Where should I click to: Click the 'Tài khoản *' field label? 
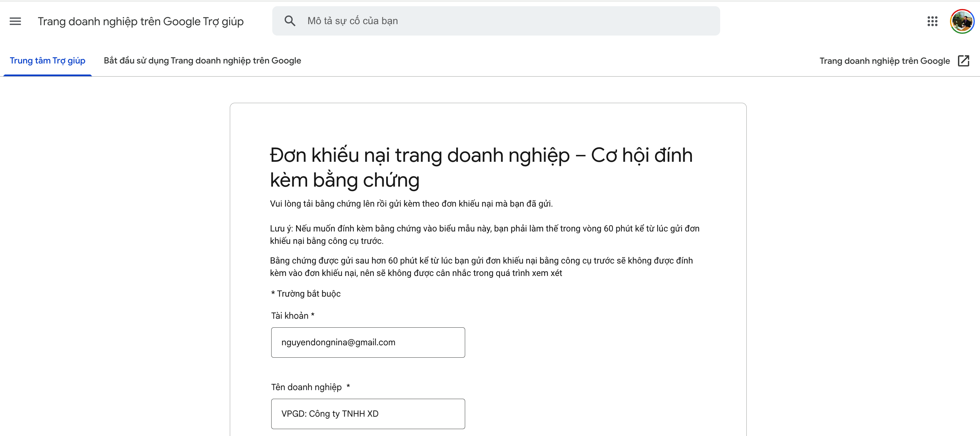(292, 316)
